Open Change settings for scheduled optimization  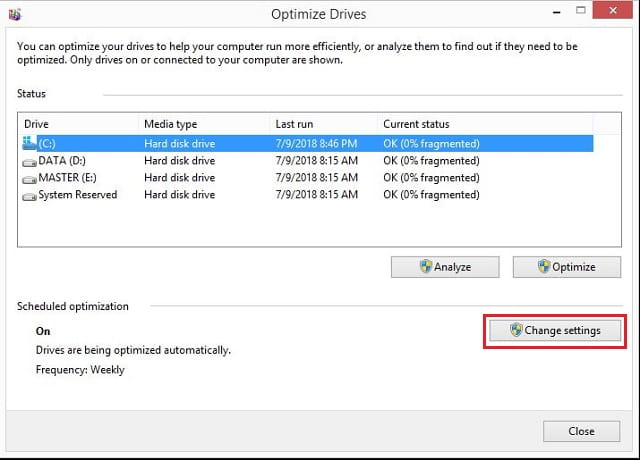[x=555, y=330]
